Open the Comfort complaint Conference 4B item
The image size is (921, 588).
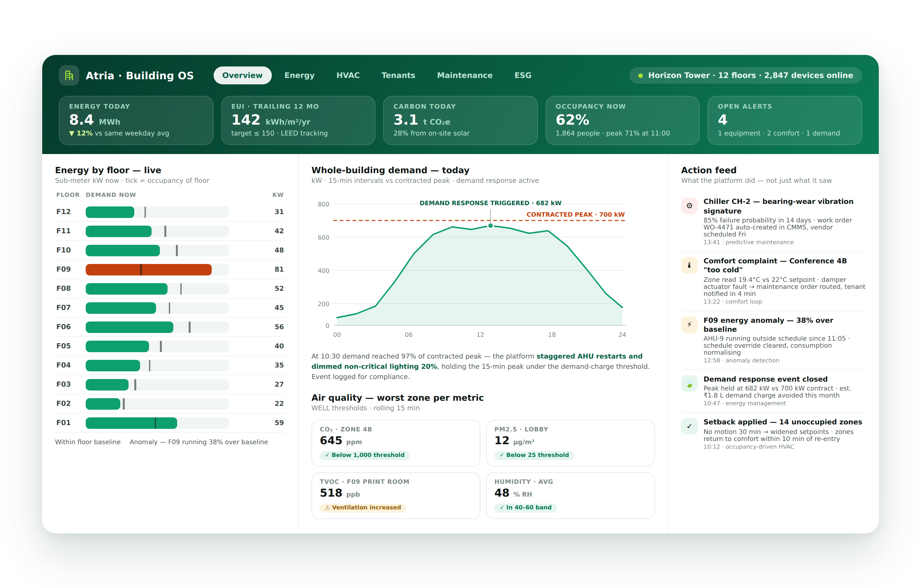coord(773,281)
